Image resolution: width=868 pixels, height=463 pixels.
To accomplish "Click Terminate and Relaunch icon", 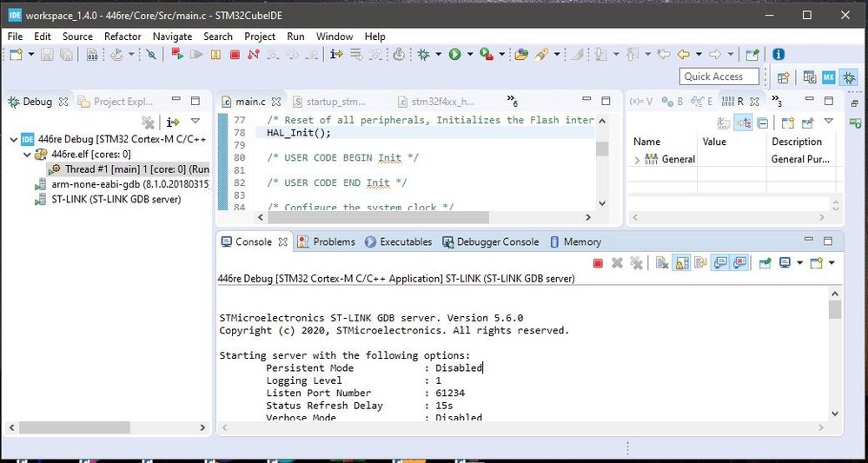I will (177, 54).
